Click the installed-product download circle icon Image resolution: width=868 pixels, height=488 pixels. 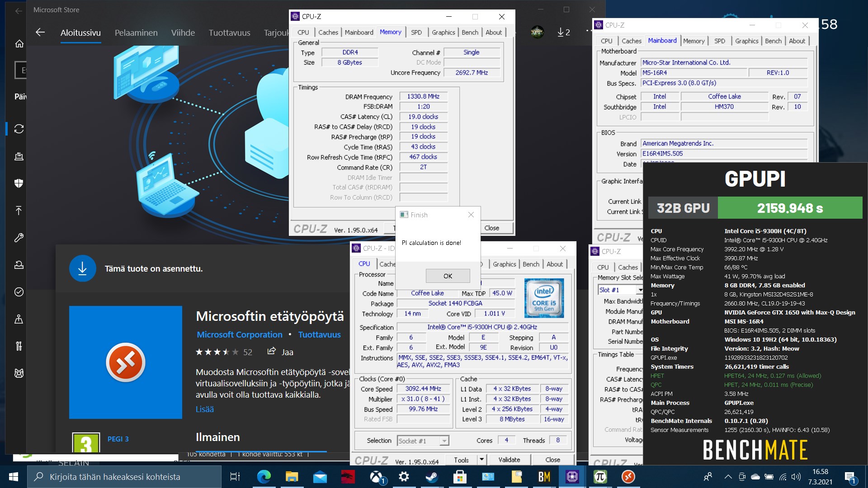pos(82,268)
